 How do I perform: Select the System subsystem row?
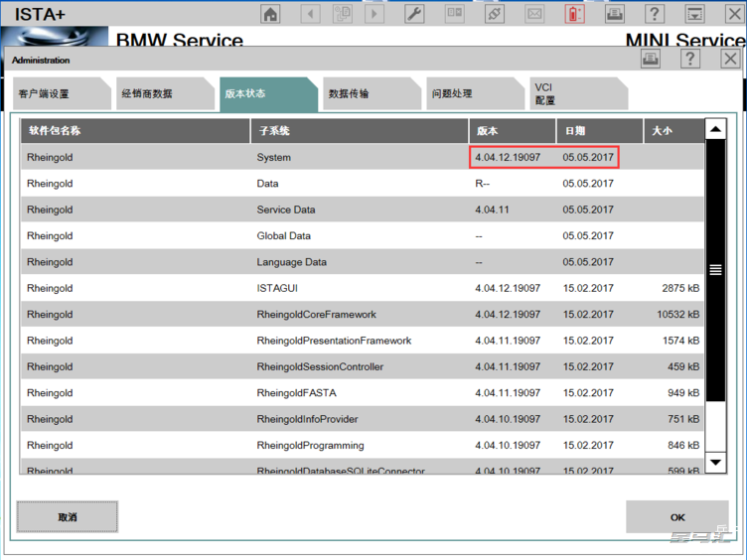coord(362,157)
